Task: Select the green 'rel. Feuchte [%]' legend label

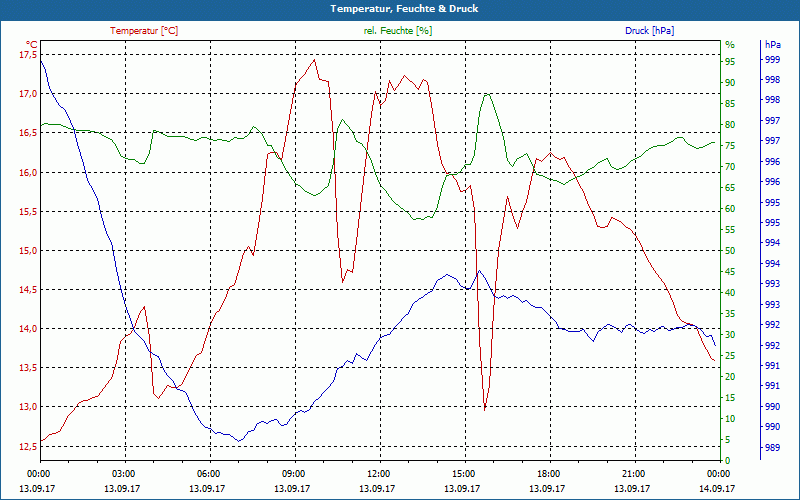Action: 398,31
